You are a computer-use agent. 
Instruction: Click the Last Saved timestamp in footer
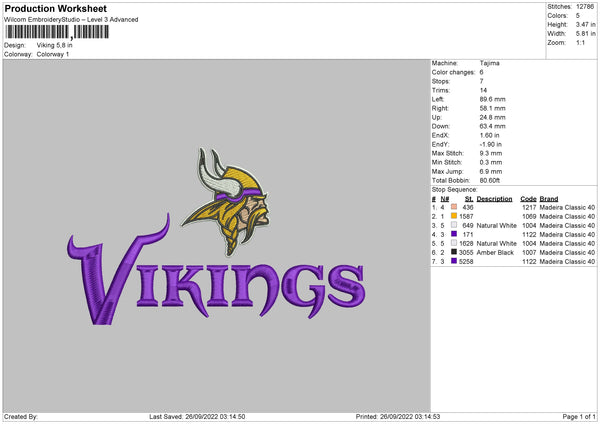click(198, 416)
